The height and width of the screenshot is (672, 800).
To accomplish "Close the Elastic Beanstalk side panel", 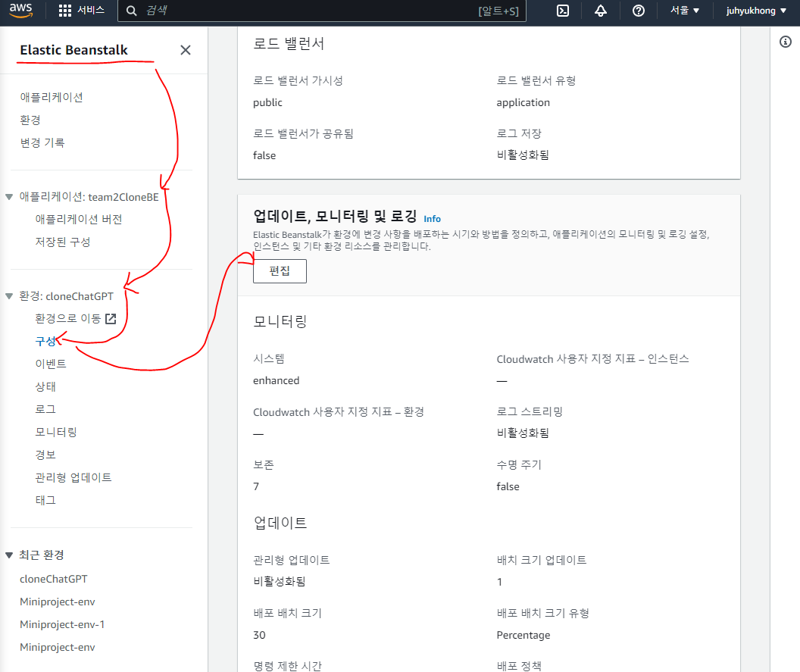I will coord(185,50).
